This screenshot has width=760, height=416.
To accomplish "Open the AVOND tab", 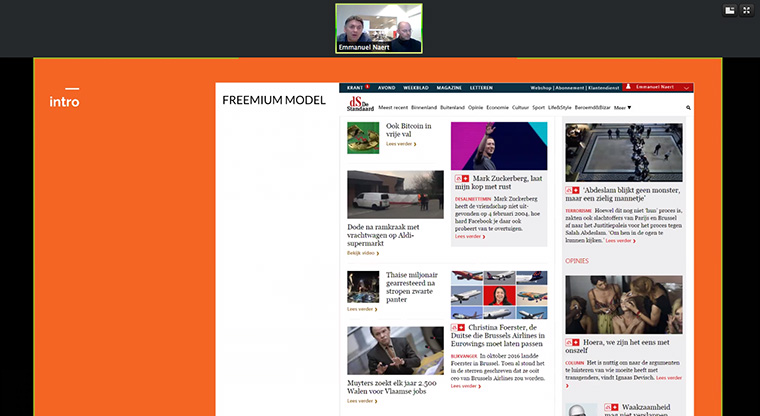I will (x=386, y=88).
